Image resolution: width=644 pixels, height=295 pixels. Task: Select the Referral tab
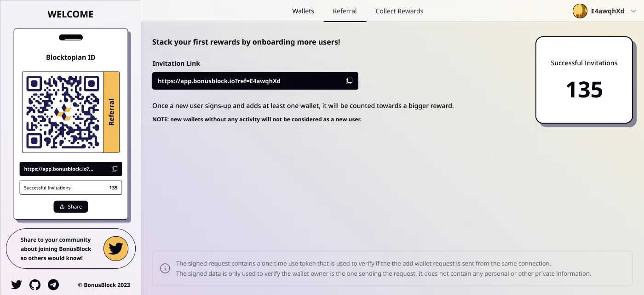coord(345,11)
